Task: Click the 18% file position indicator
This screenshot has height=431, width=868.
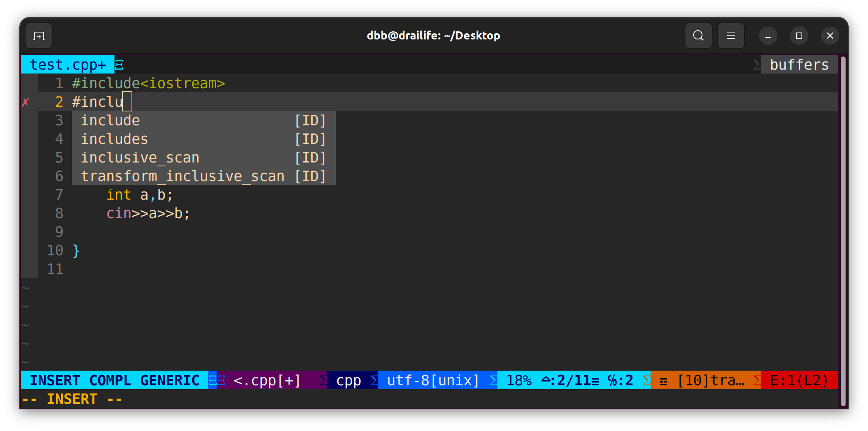Action: [x=519, y=380]
